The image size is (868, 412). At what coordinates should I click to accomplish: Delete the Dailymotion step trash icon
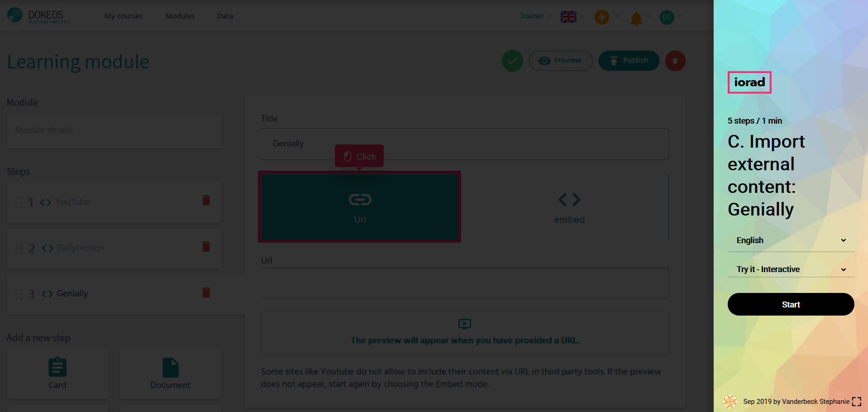[206, 247]
